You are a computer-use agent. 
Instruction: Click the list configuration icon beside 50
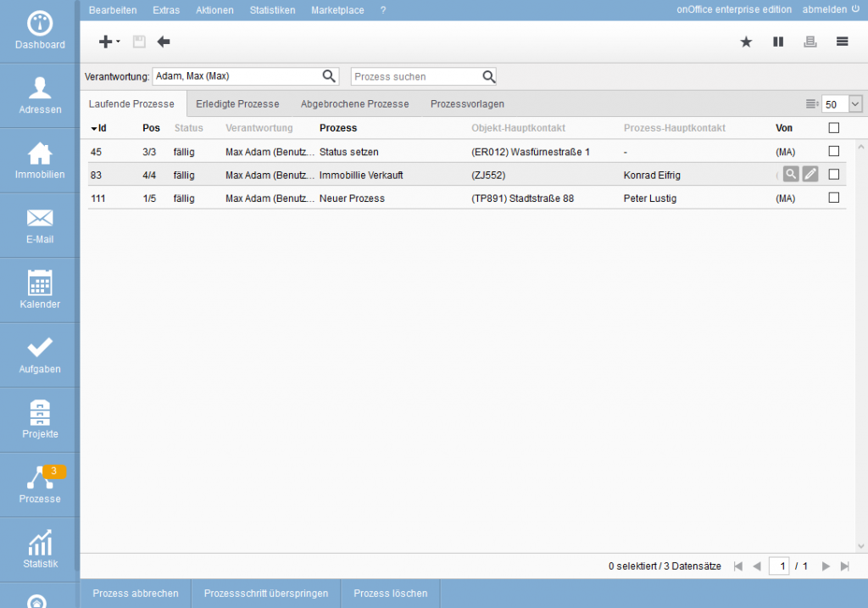coord(811,104)
